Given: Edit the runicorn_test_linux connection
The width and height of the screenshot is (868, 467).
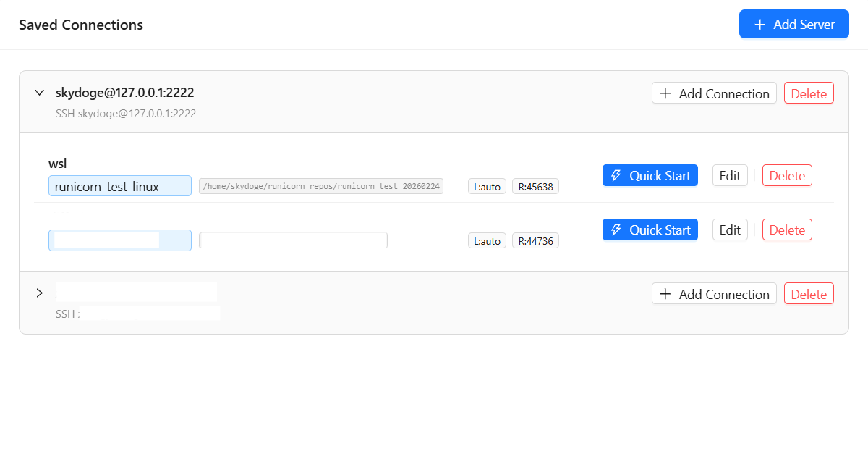Looking at the screenshot, I should pos(730,175).
